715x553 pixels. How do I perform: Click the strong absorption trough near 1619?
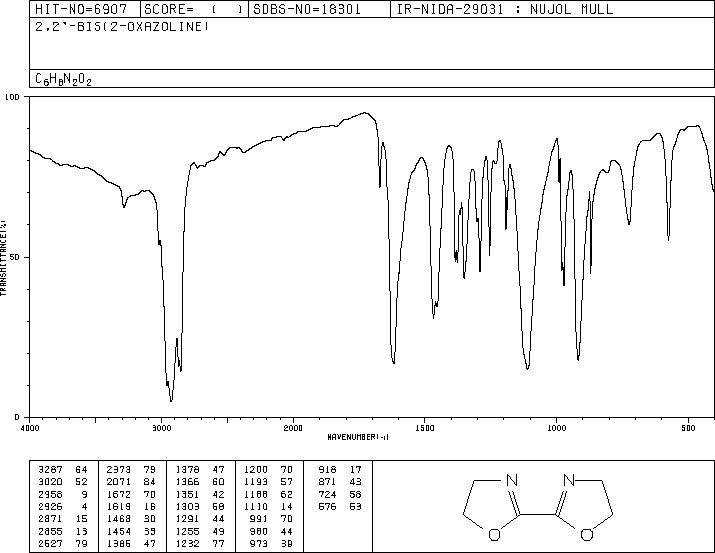coord(394,362)
